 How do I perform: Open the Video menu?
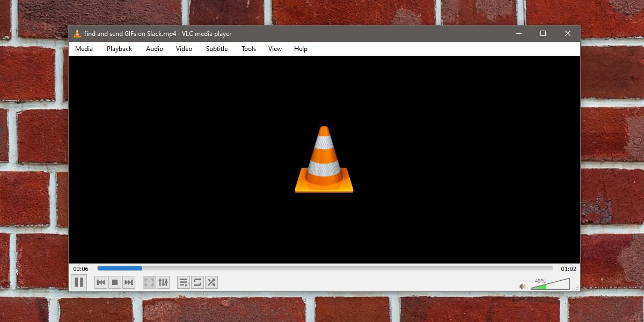click(x=184, y=49)
